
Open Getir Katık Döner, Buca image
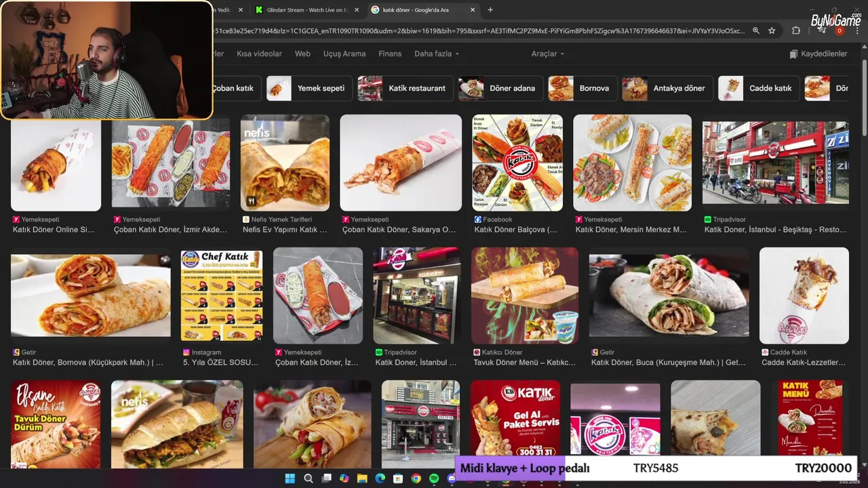[x=669, y=296]
